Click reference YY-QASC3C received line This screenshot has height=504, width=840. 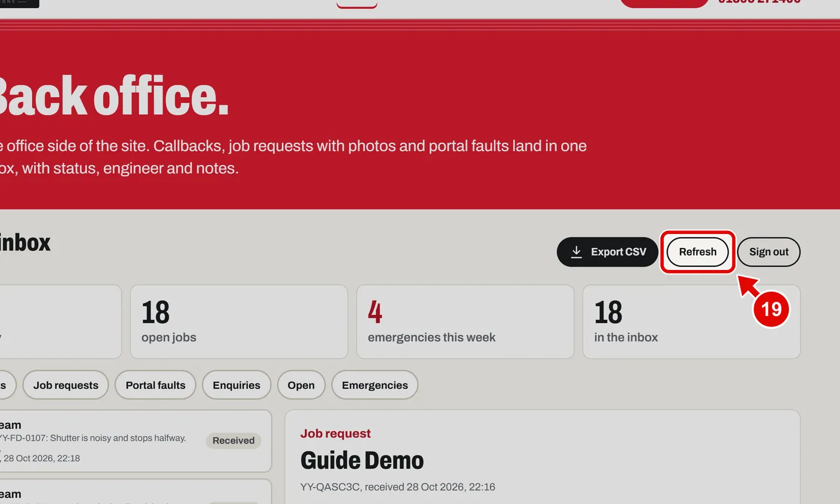398,487
